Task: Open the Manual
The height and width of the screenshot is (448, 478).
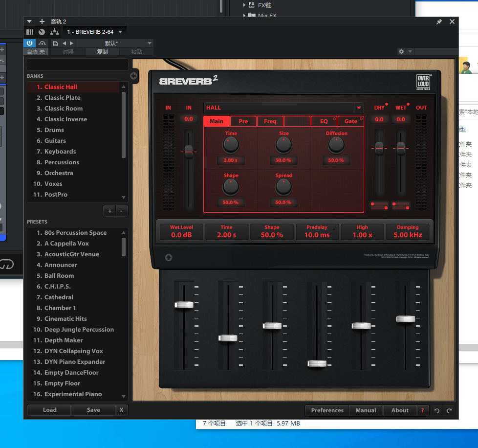Action: click(366, 410)
